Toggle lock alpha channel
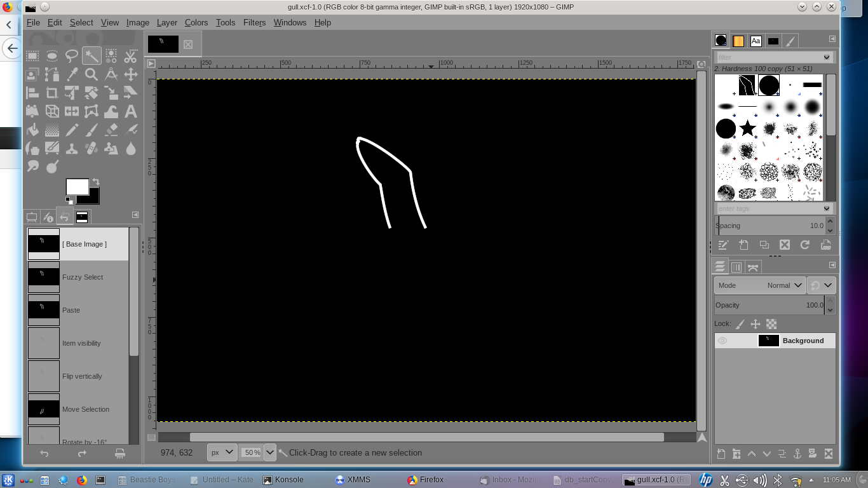 pos(771,324)
